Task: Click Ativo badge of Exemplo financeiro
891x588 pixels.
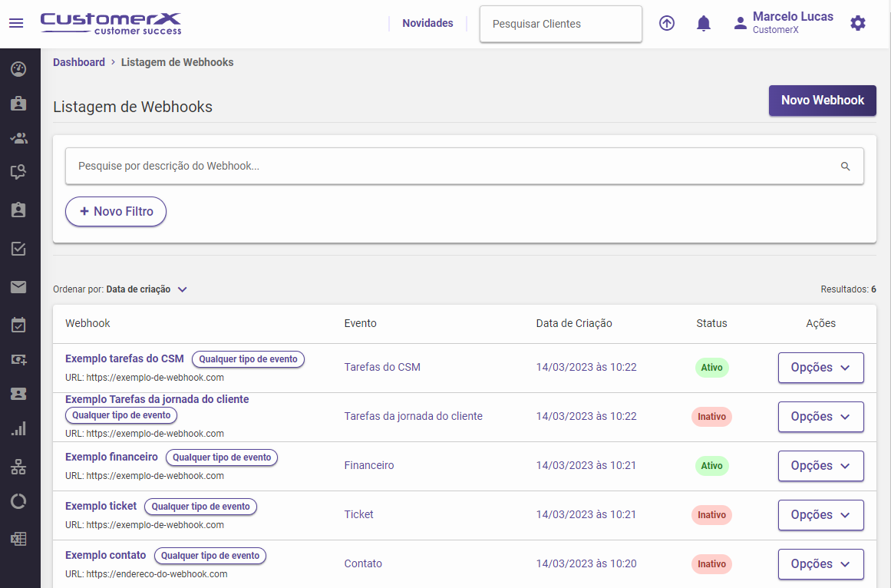Action: pyautogui.click(x=711, y=466)
